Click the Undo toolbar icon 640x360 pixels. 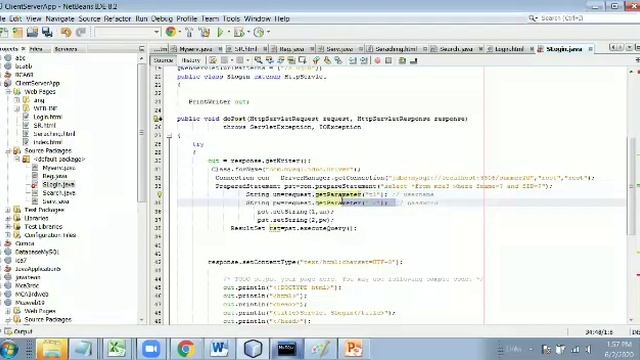pyautogui.click(x=66, y=32)
